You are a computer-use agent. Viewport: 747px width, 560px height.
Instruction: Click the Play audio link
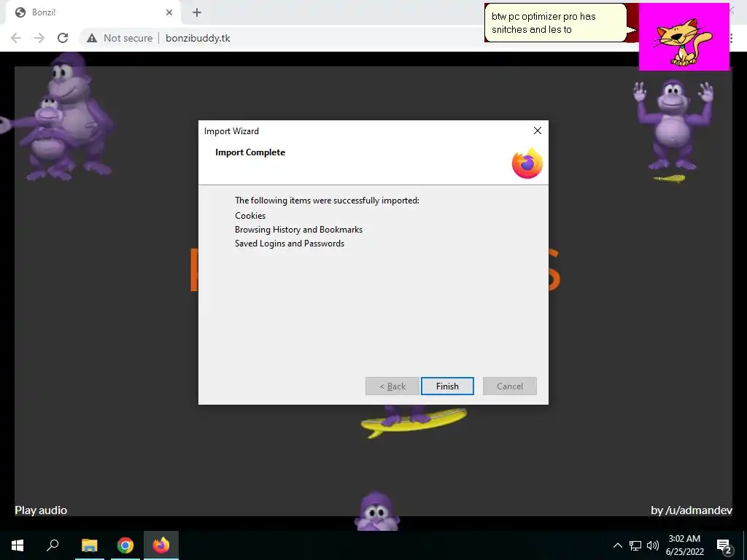coord(41,510)
